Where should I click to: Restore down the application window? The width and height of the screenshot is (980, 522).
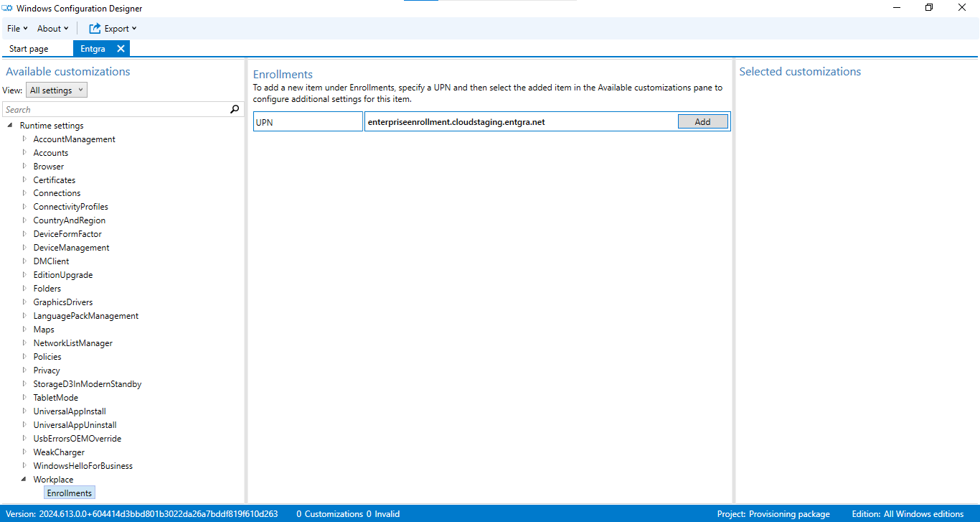929,8
